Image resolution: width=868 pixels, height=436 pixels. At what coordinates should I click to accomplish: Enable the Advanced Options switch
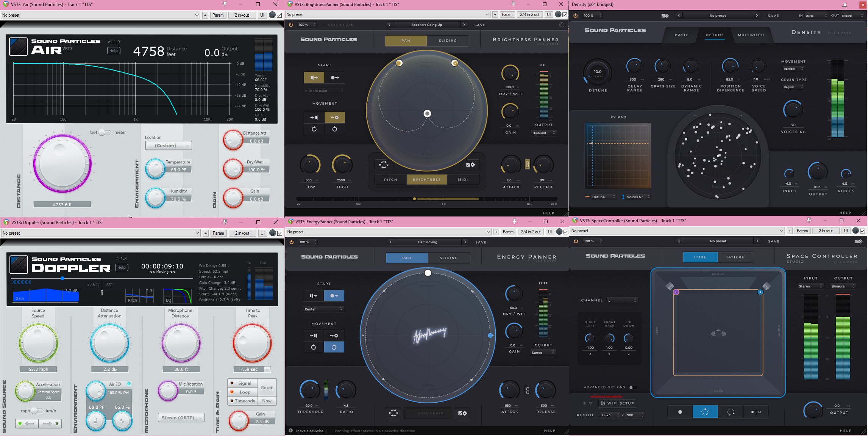(x=632, y=387)
